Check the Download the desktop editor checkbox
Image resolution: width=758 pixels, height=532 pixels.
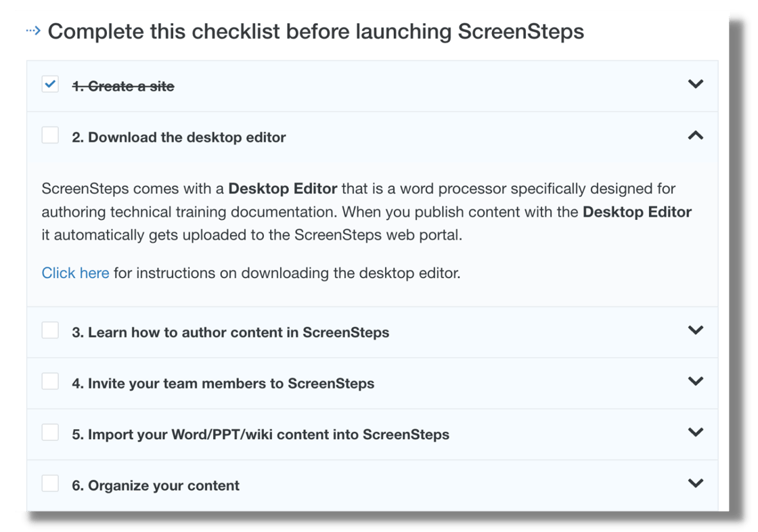50,135
